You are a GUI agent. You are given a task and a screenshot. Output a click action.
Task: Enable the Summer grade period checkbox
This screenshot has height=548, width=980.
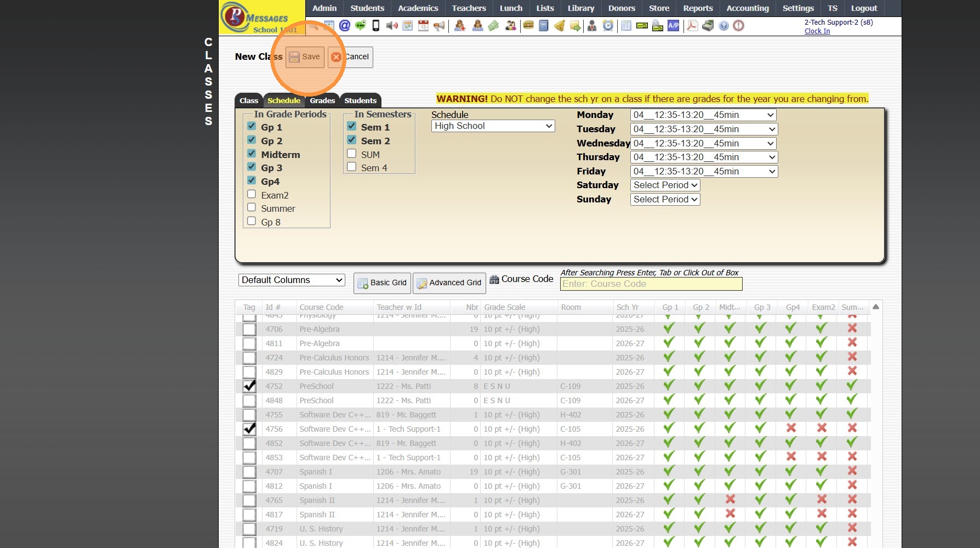point(252,207)
